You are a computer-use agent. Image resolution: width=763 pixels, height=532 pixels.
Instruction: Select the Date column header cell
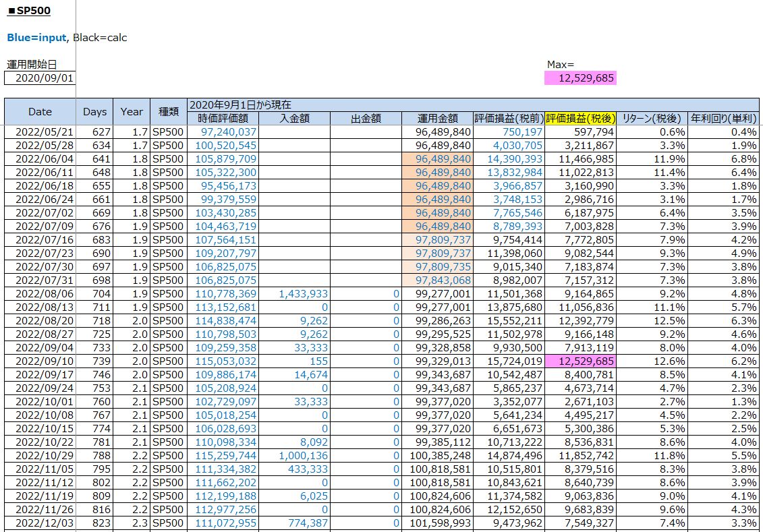(x=40, y=112)
